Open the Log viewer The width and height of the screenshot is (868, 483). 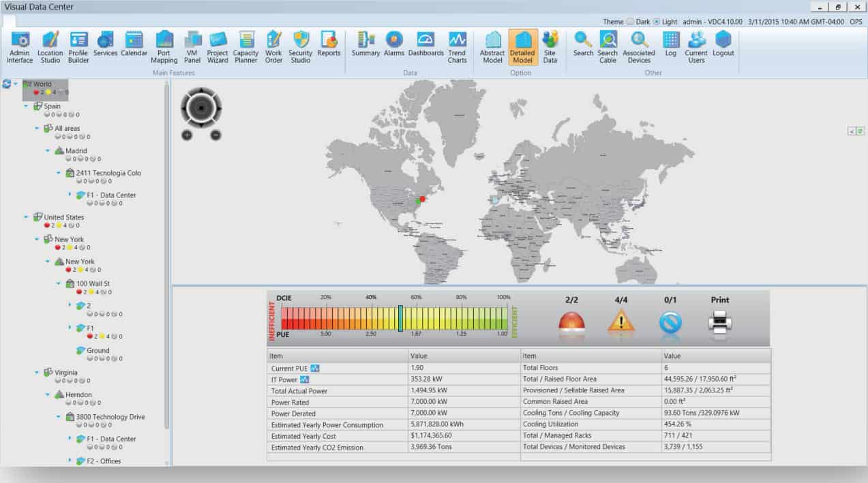pos(671,44)
